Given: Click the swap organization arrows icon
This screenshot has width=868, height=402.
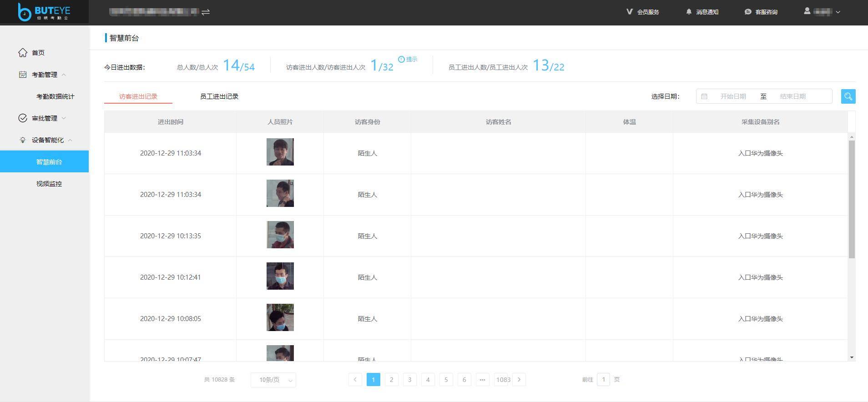Looking at the screenshot, I should (206, 12).
